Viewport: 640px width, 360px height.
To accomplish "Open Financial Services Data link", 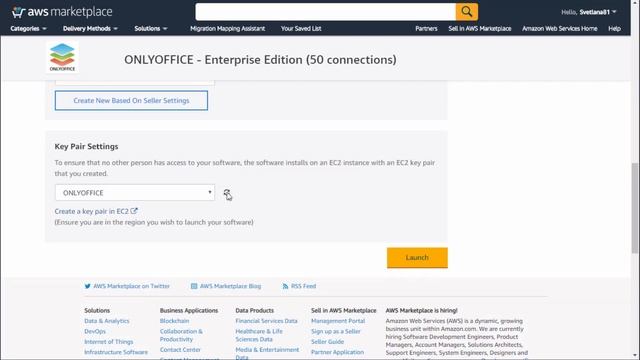I will (266, 321).
